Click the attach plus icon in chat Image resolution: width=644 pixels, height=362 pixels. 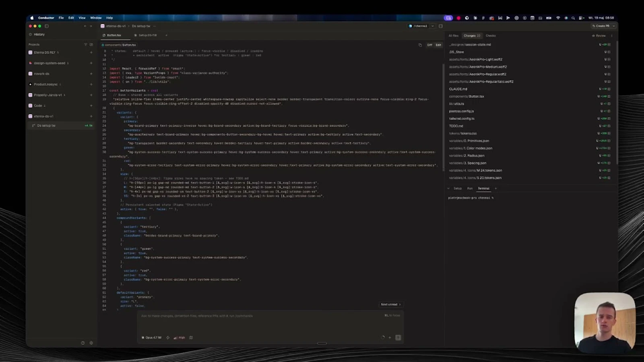pyautogui.click(x=390, y=338)
